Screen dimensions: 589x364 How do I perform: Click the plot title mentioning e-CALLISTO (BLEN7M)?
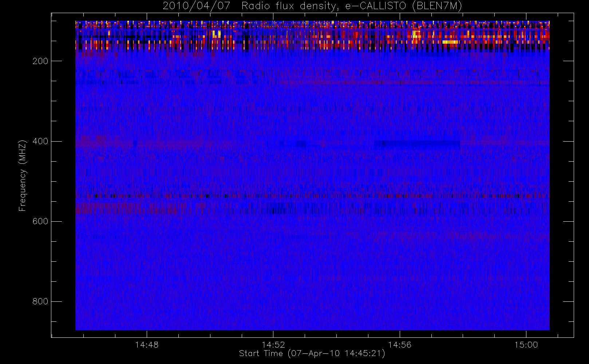pos(312,6)
